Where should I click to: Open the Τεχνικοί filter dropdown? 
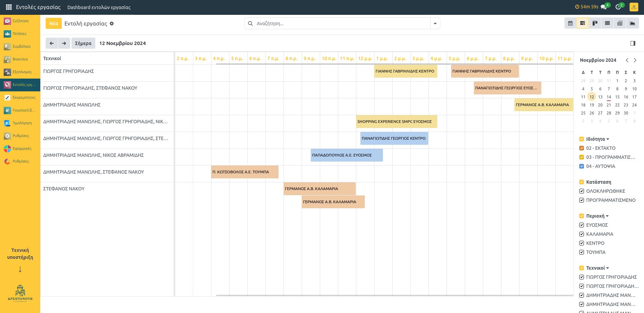pyautogui.click(x=597, y=268)
